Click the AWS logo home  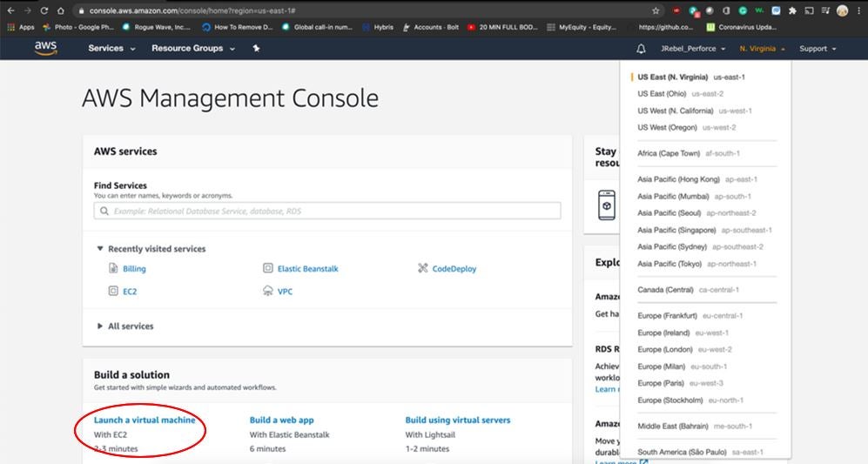(x=45, y=48)
